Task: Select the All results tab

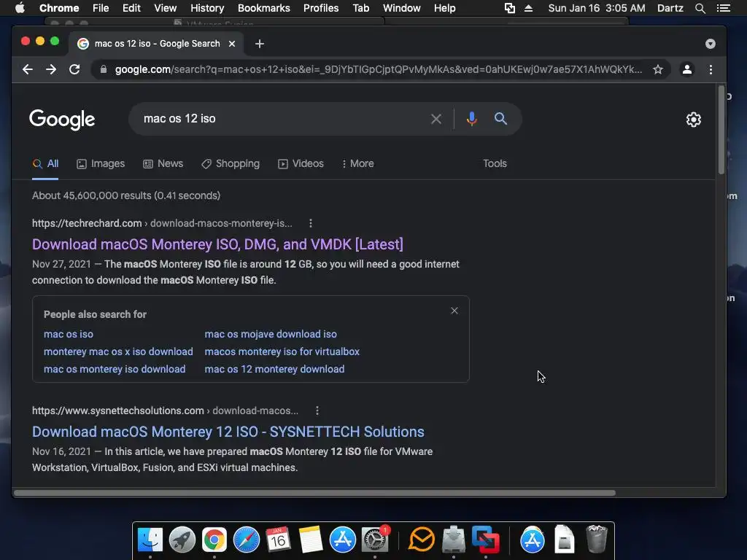Action: pos(45,164)
